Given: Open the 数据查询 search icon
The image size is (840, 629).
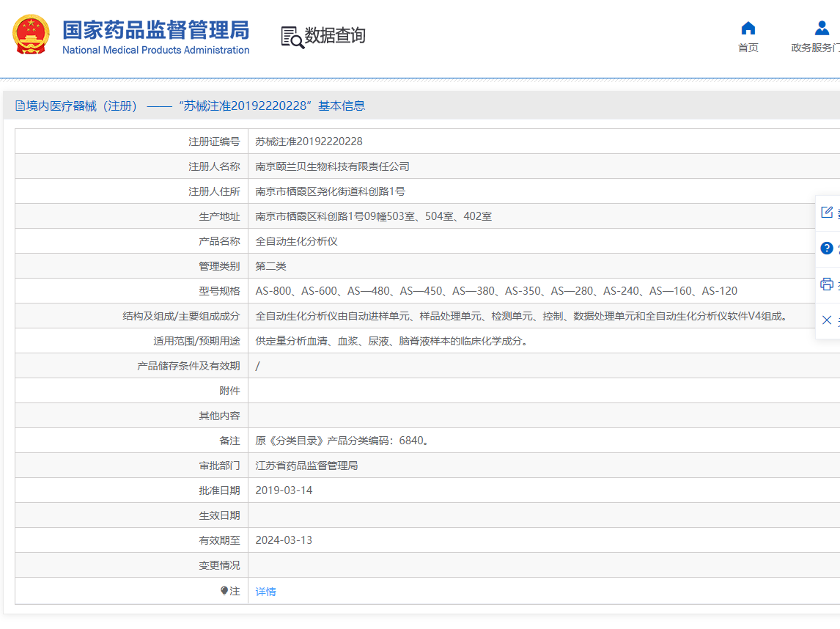Looking at the screenshot, I should point(292,37).
